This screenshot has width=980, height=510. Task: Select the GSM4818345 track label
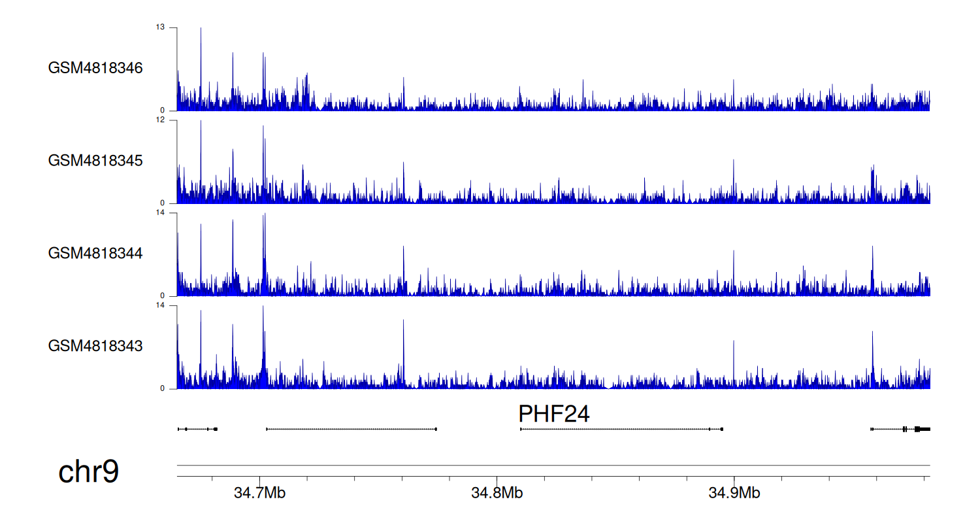point(95,160)
